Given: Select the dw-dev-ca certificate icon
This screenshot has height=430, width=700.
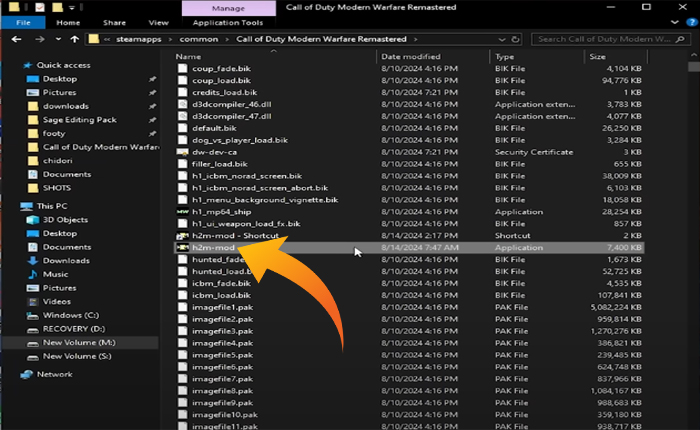Looking at the screenshot, I should pyautogui.click(x=183, y=152).
